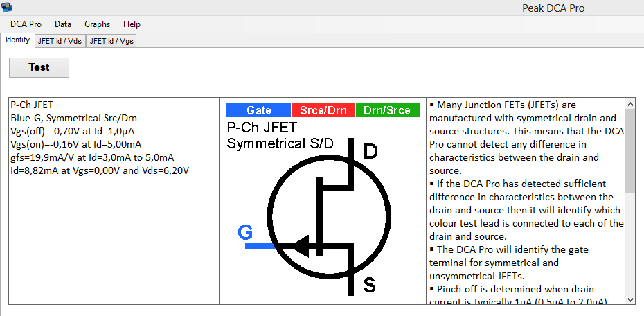Switch to the Identify tab
This screenshot has width=644, height=316.
pos(18,40)
